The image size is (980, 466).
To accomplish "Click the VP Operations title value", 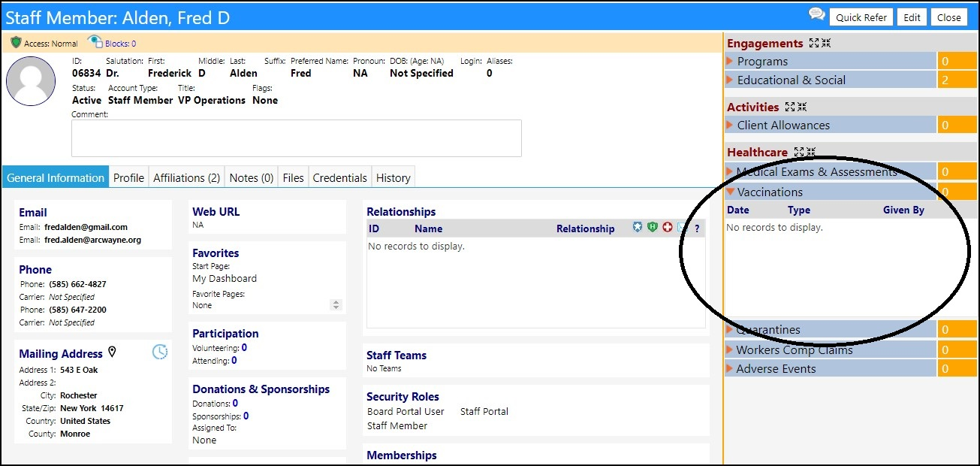I will click(x=212, y=100).
